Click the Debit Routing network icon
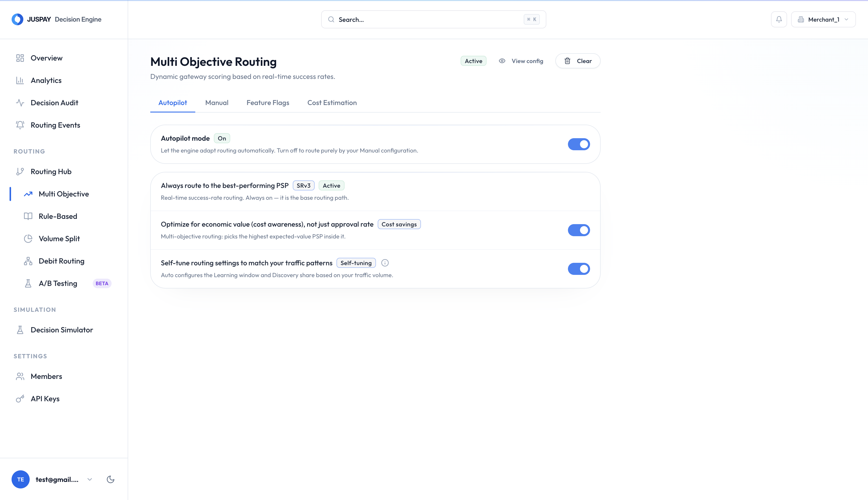The image size is (868, 500). point(28,261)
